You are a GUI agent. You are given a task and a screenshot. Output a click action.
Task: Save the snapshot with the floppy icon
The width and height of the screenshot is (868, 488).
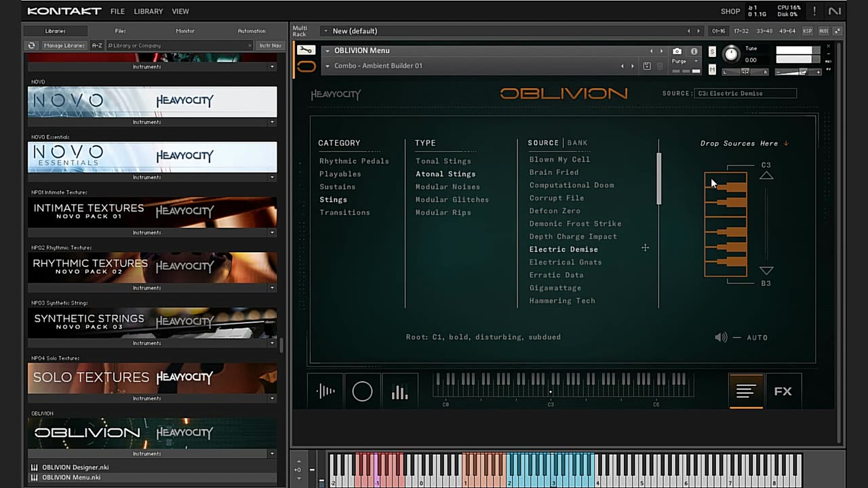coord(647,66)
